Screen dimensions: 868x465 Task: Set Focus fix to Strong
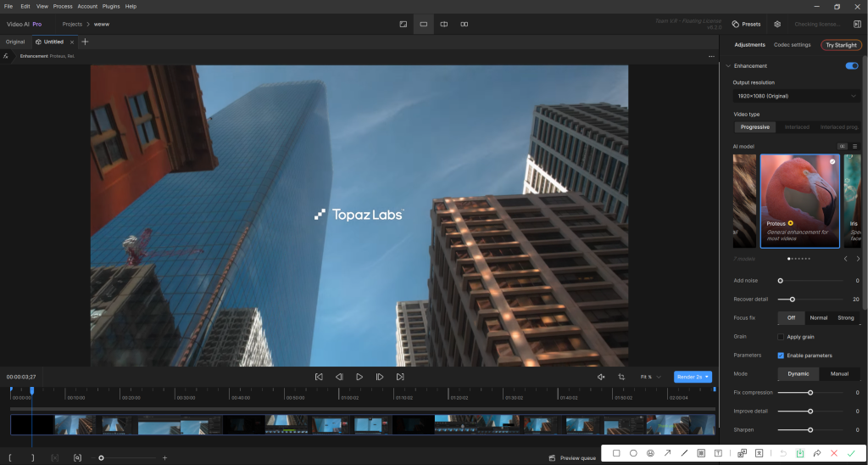[x=846, y=318]
